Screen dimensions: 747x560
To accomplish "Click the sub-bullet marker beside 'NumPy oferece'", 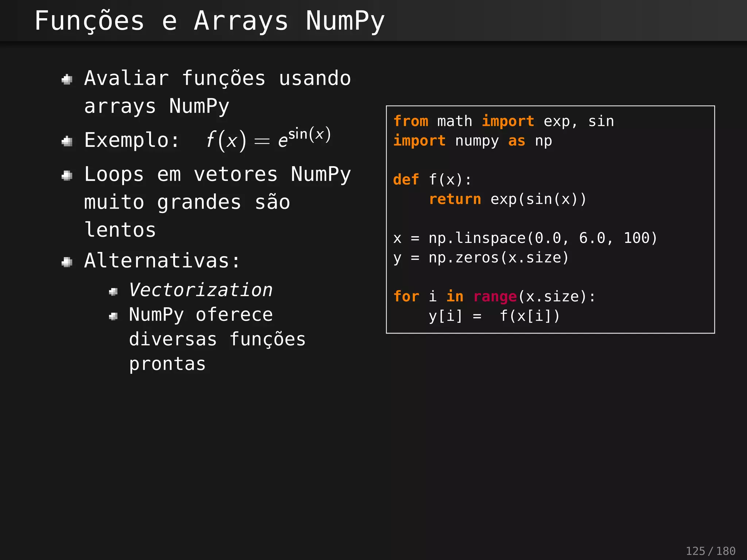I will point(113,316).
